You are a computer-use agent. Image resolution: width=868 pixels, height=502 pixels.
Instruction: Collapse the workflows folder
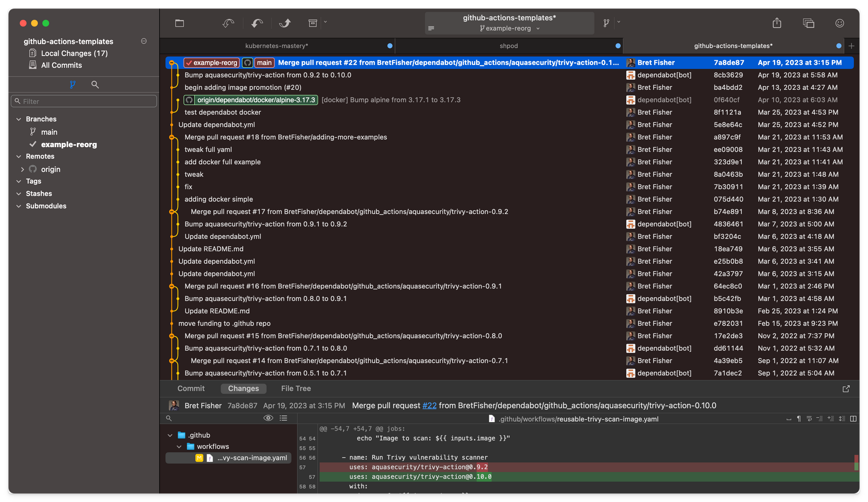179,446
